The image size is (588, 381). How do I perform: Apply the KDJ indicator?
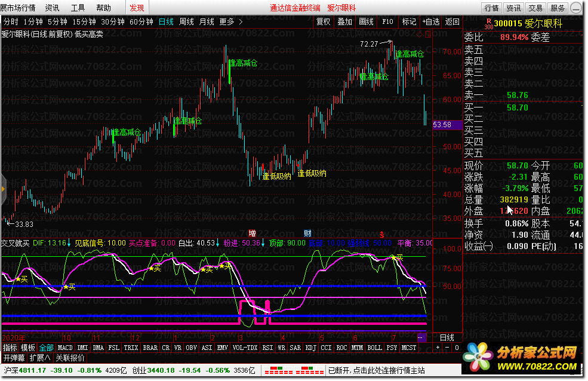click(x=311, y=348)
